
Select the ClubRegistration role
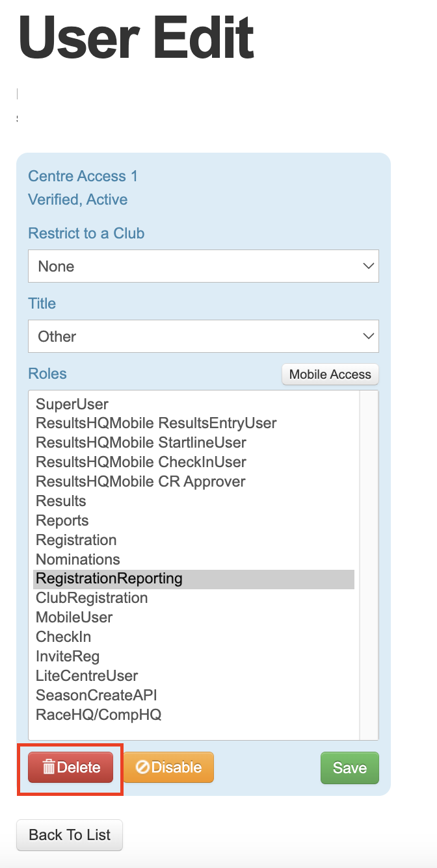(x=194, y=598)
